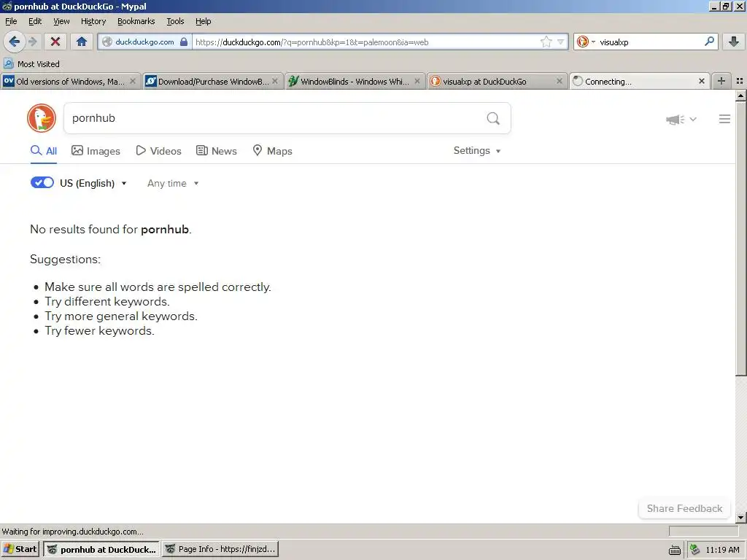This screenshot has height=560, width=747.
Task: Click the lock security icon in address bar
Action: pos(184,42)
